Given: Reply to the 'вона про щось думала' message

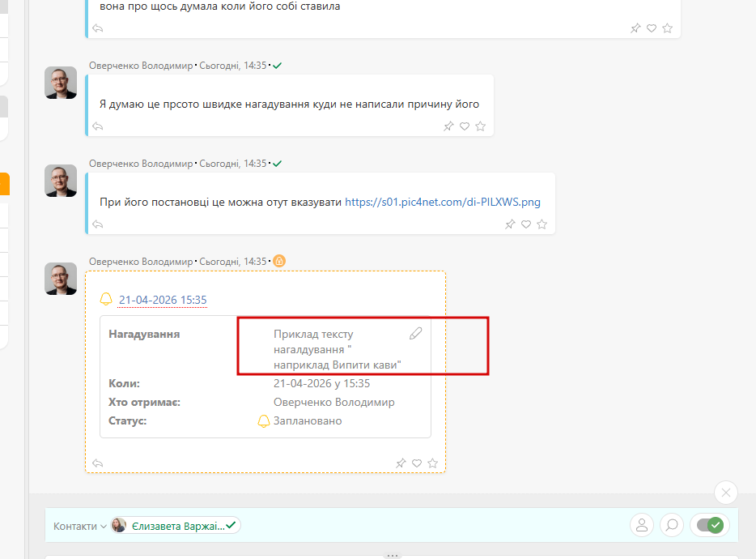Looking at the screenshot, I should [98, 28].
